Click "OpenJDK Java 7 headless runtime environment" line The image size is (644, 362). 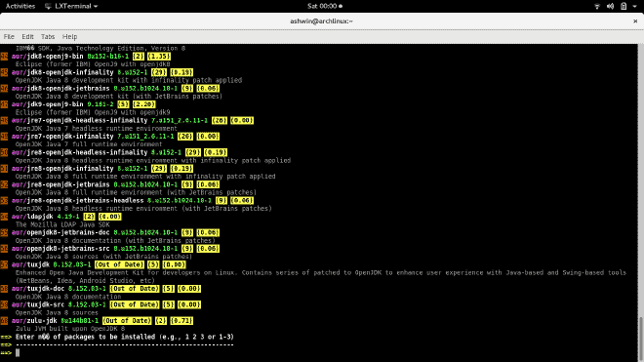(97, 129)
